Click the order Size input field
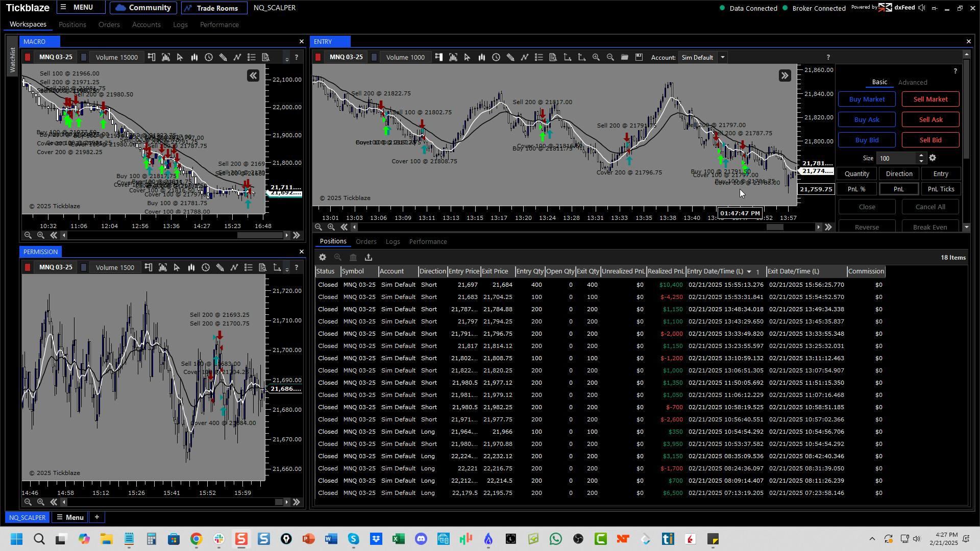Viewport: 980px width, 551px height. tap(896, 158)
